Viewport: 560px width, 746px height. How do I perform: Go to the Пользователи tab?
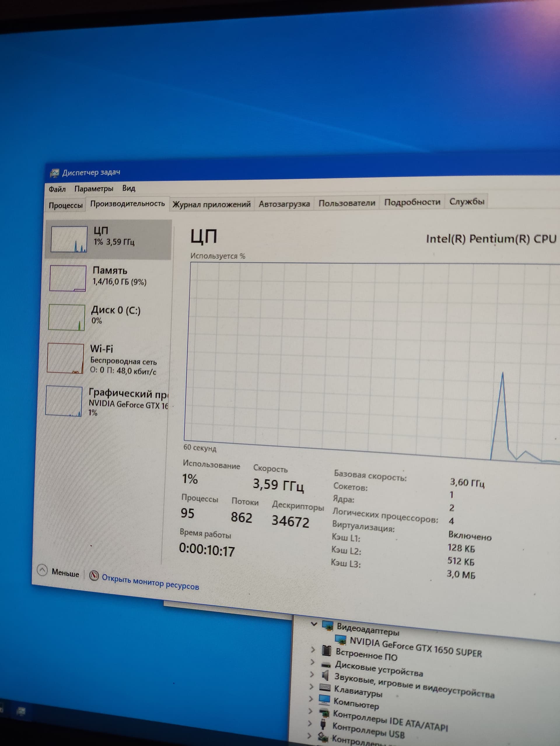pos(346,203)
